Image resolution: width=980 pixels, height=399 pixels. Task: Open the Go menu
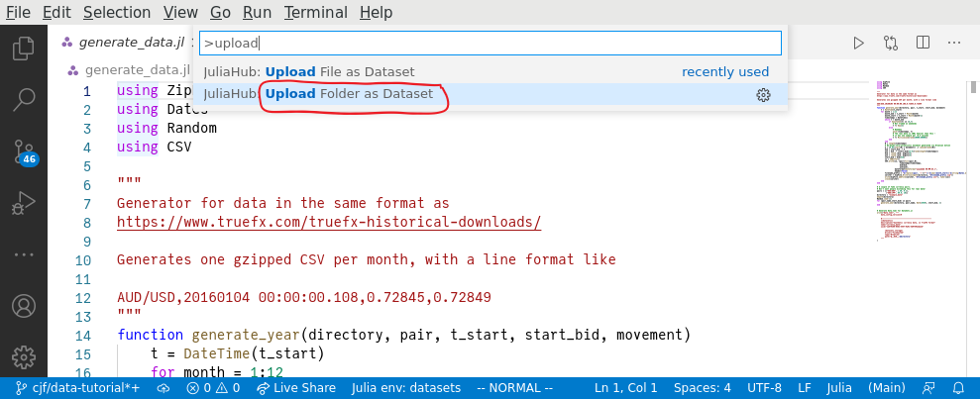coord(220,13)
